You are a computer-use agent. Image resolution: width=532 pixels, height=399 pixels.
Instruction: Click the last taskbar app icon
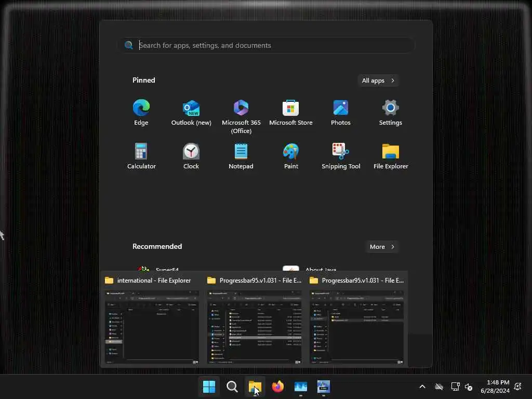pos(324,387)
